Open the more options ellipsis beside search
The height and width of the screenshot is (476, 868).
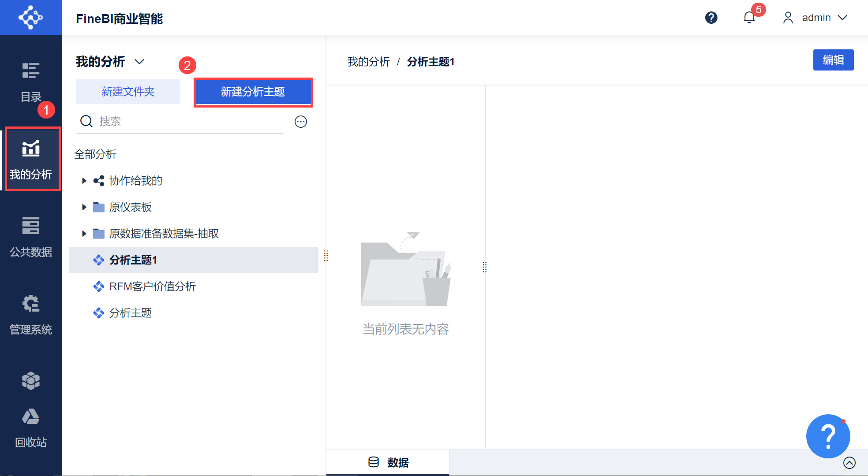point(301,122)
